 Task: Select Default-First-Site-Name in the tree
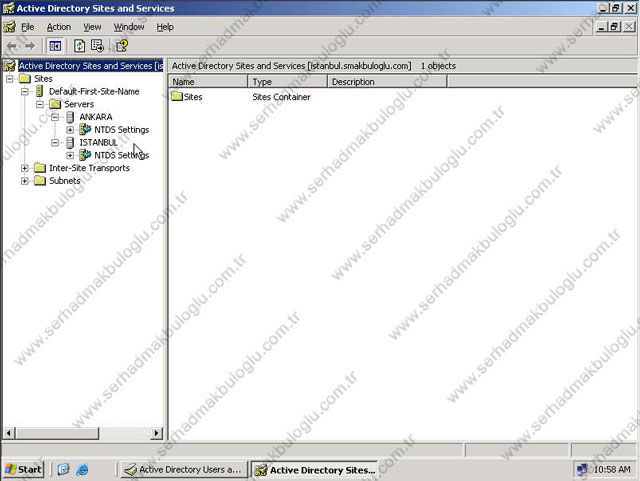[x=94, y=91]
